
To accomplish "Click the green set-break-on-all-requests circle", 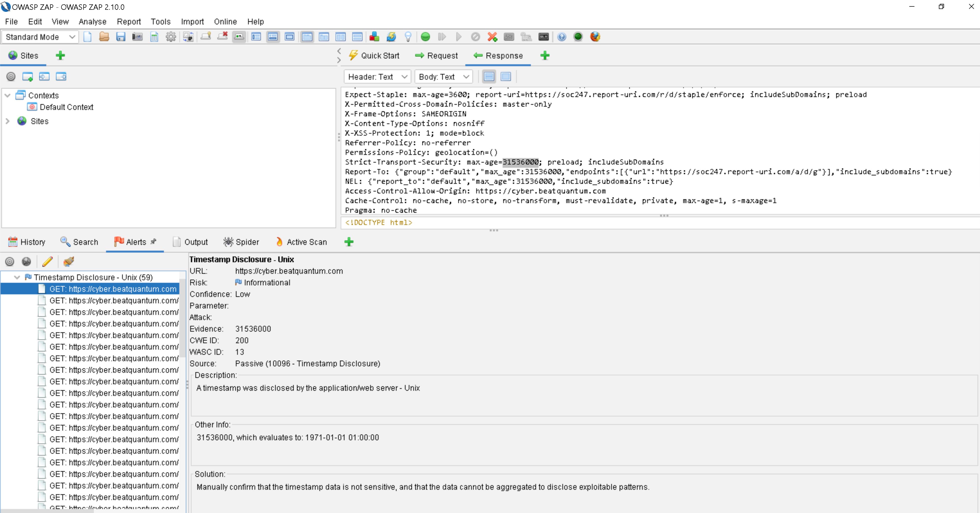I will (425, 37).
